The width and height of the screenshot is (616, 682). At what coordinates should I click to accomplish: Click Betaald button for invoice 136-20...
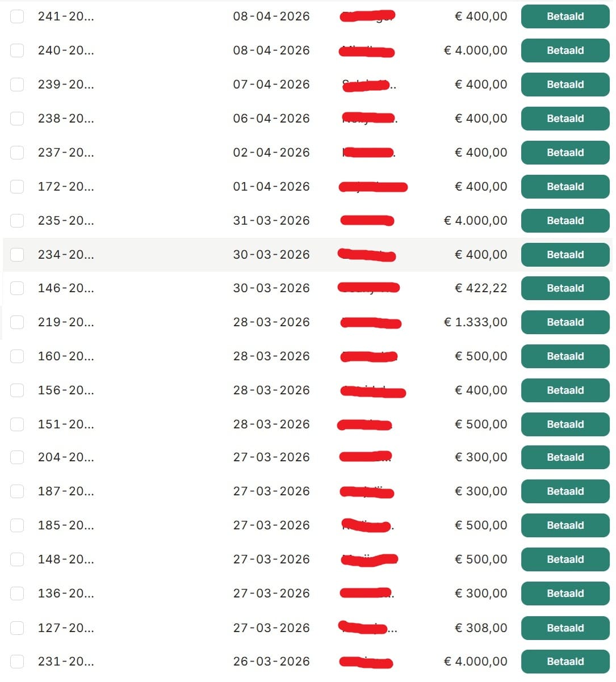tap(565, 593)
